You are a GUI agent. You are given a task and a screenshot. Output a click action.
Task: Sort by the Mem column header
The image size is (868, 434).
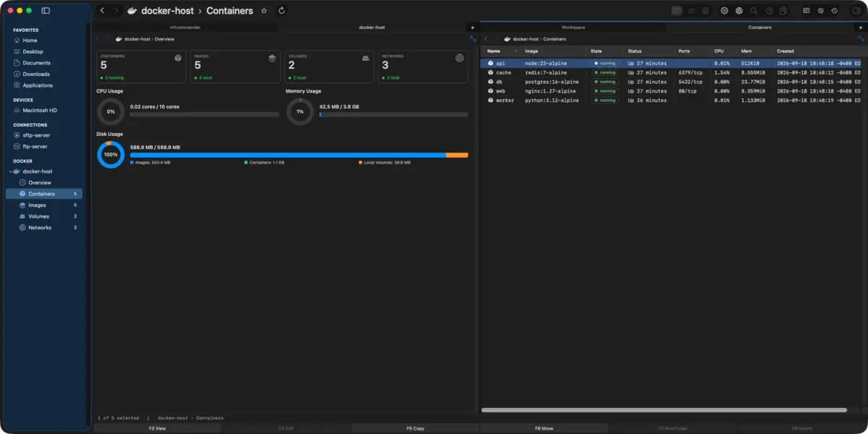755,51
